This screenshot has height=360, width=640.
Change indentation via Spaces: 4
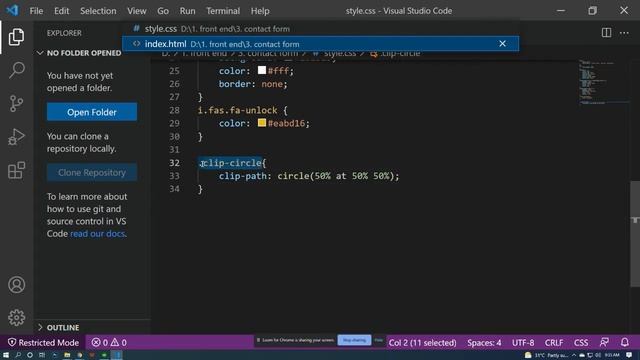[484, 342]
